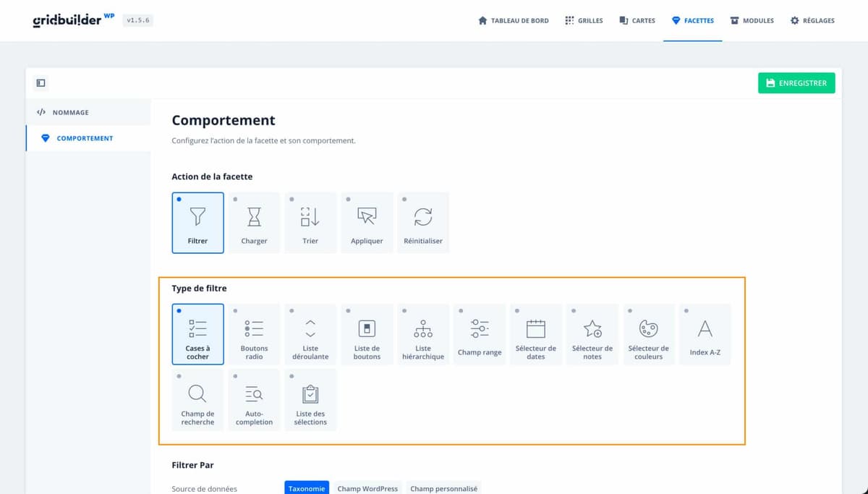Switch to the Nommage section
Screen dimensions: 868x494
pyautogui.click(x=70, y=113)
